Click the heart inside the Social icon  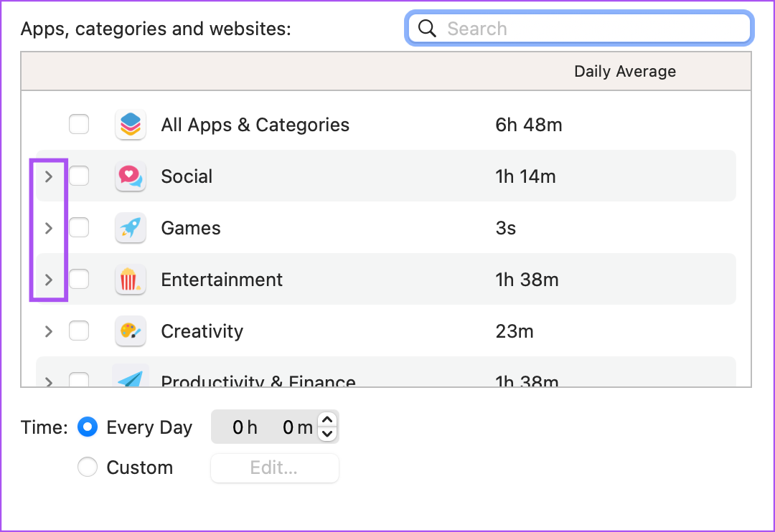coord(130,174)
